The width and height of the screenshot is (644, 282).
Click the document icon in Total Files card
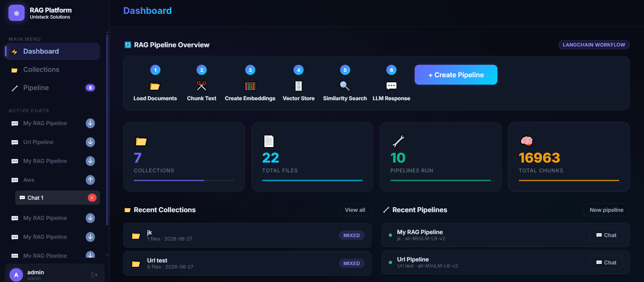pyautogui.click(x=269, y=141)
